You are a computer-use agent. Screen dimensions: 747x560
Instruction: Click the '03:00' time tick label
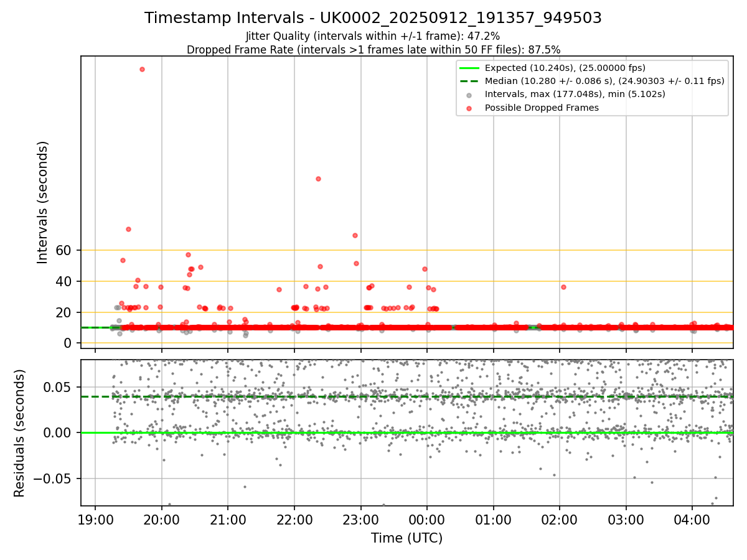click(626, 519)
